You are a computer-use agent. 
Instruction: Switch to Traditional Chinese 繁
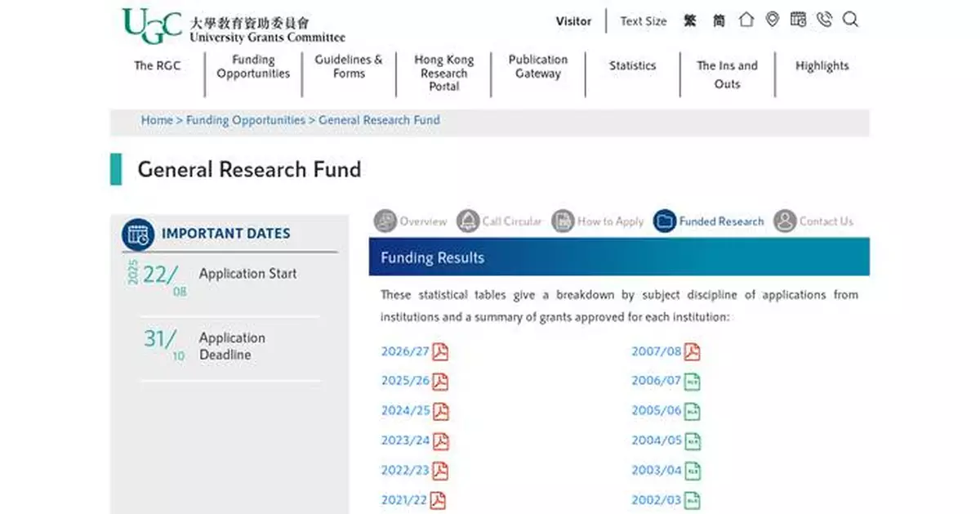pos(690,21)
